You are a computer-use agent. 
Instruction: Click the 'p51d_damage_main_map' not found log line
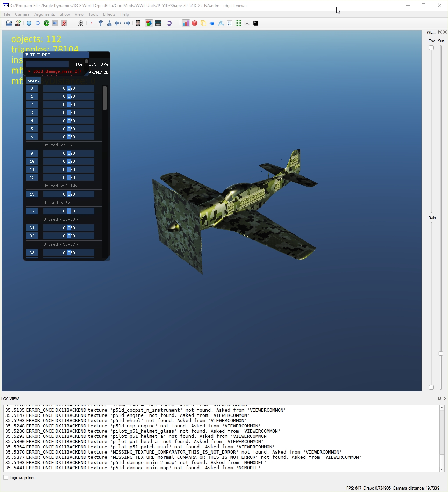133,468
